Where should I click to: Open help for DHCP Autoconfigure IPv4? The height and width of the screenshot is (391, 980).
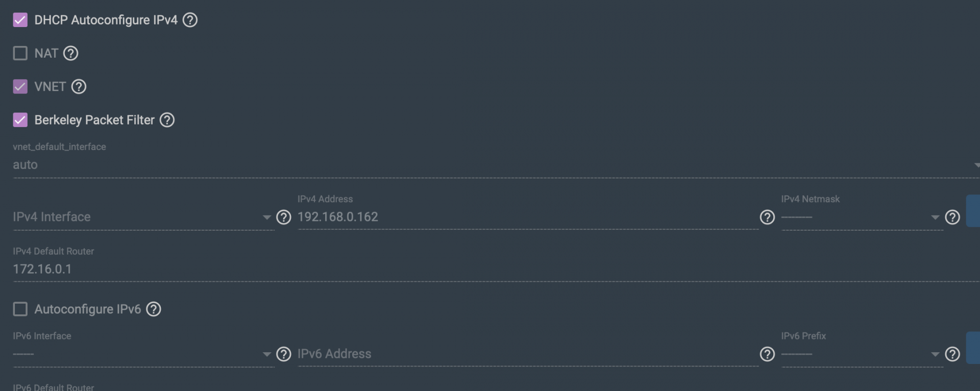(190, 20)
